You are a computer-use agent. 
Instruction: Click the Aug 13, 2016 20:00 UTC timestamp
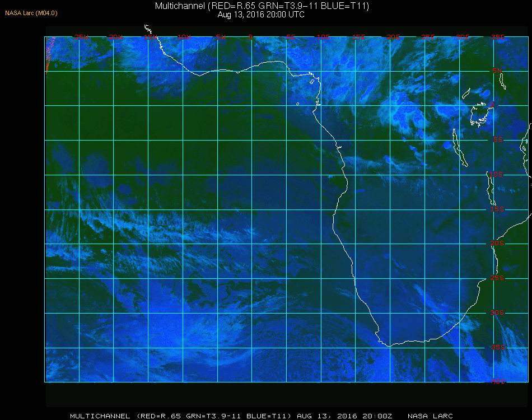261,15
